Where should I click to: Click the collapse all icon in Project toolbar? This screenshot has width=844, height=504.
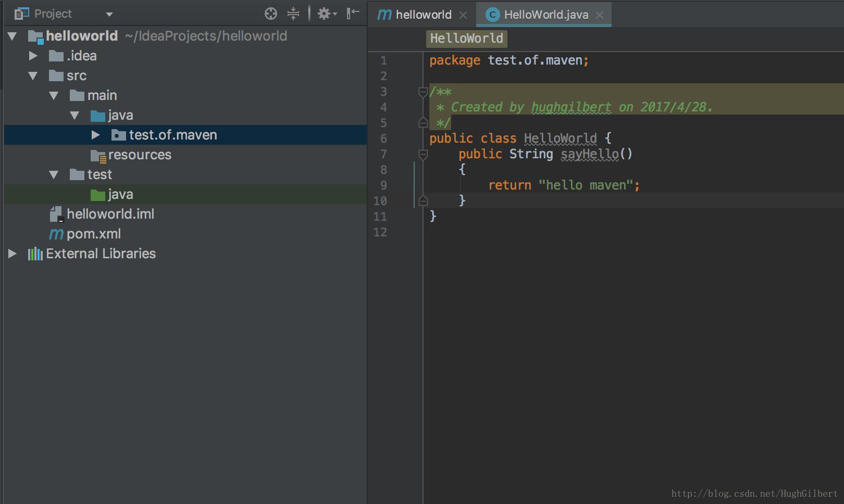click(293, 14)
